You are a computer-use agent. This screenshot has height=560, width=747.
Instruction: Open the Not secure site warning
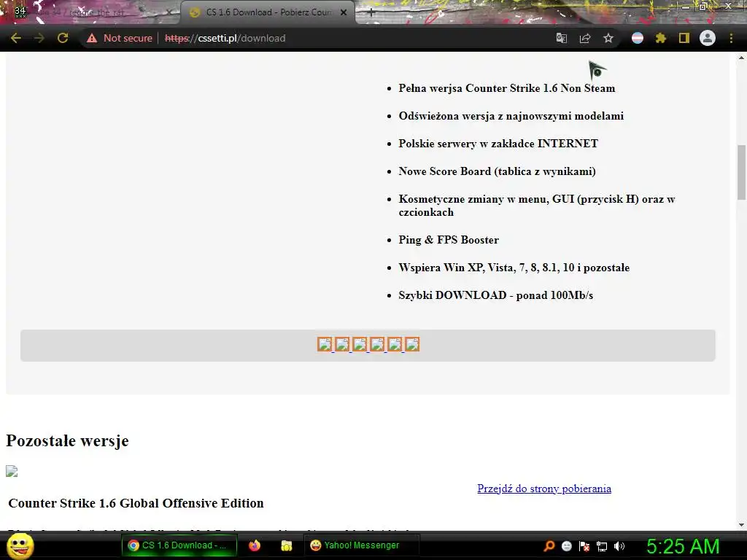[x=119, y=38]
